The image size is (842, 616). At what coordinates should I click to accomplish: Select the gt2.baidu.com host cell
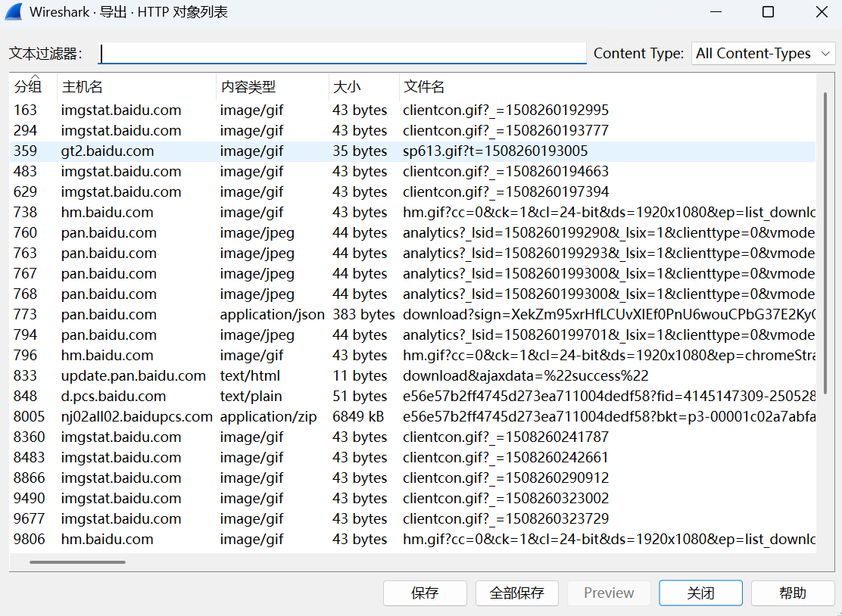tap(108, 151)
